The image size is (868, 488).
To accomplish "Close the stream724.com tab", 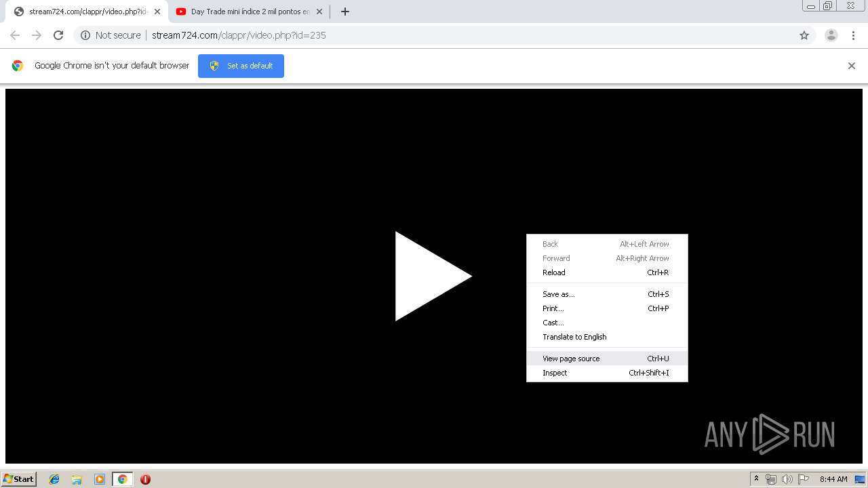I will pos(157,12).
